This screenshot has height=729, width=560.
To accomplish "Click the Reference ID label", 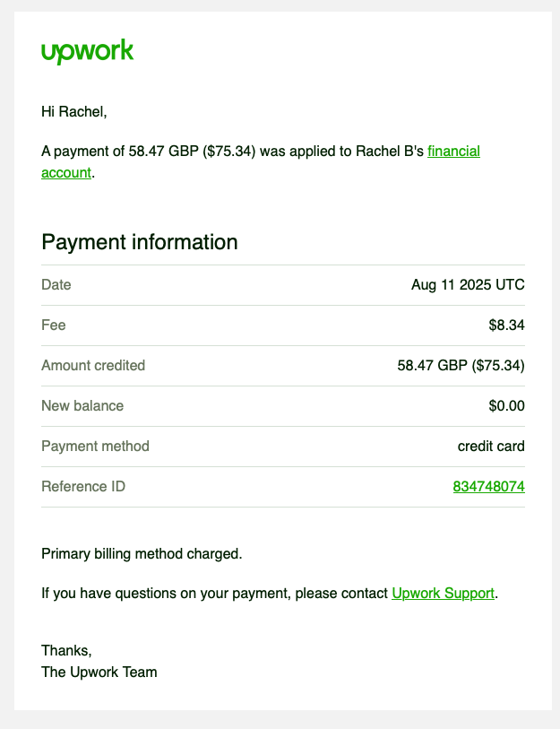I will pos(83,487).
